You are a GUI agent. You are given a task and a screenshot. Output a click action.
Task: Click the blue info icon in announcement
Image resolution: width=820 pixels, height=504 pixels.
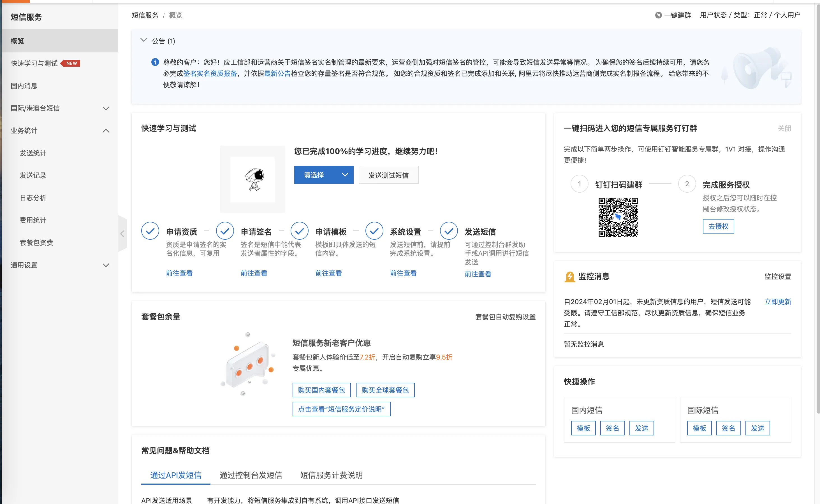tap(155, 62)
